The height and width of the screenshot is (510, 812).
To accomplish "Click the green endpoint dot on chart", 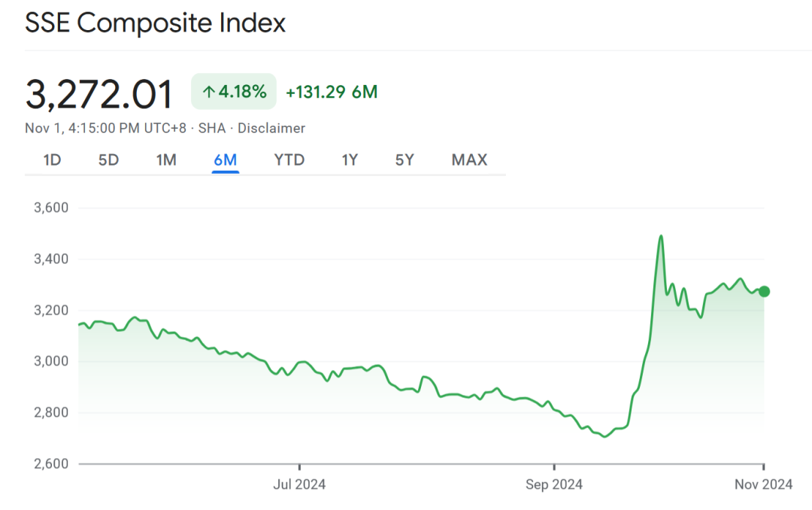I will point(764,292).
